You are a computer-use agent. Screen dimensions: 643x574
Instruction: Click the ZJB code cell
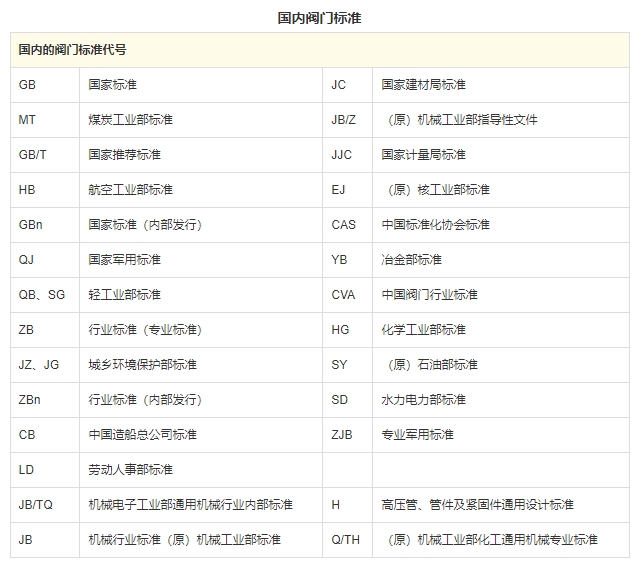pos(347,435)
